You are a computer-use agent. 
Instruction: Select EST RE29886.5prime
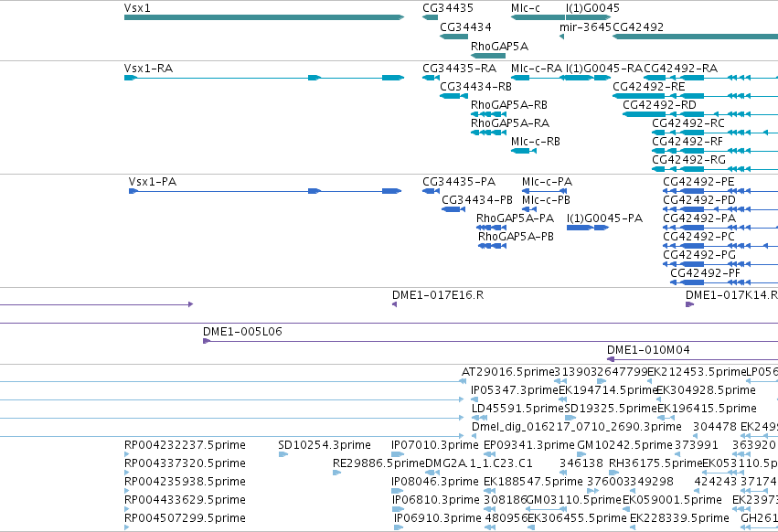click(336, 473)
